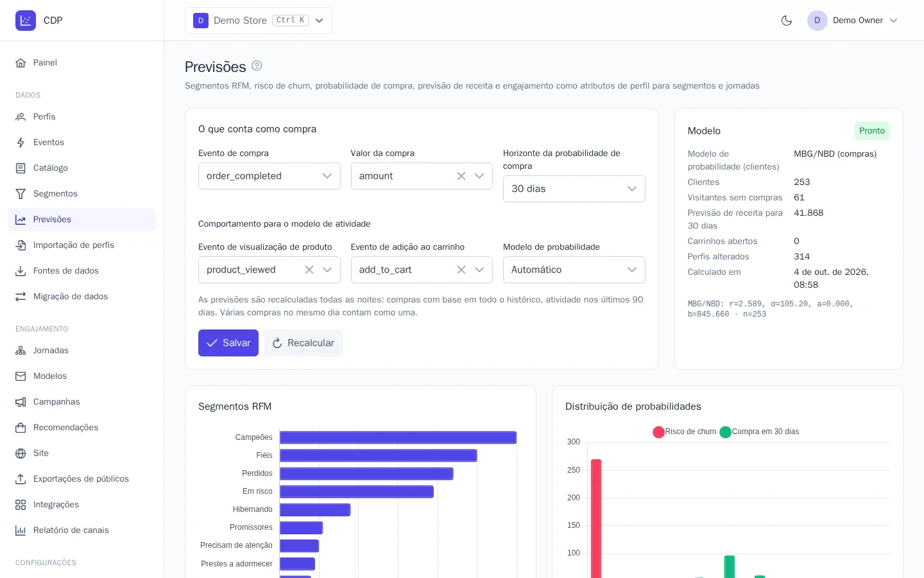Click the Demo Owner avatar

click(817, 21)
